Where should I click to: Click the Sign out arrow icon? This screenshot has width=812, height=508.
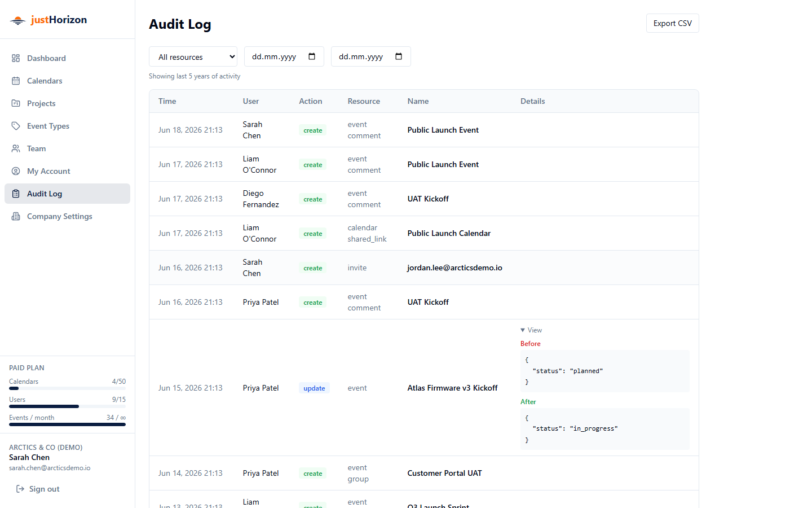(20, 489)
